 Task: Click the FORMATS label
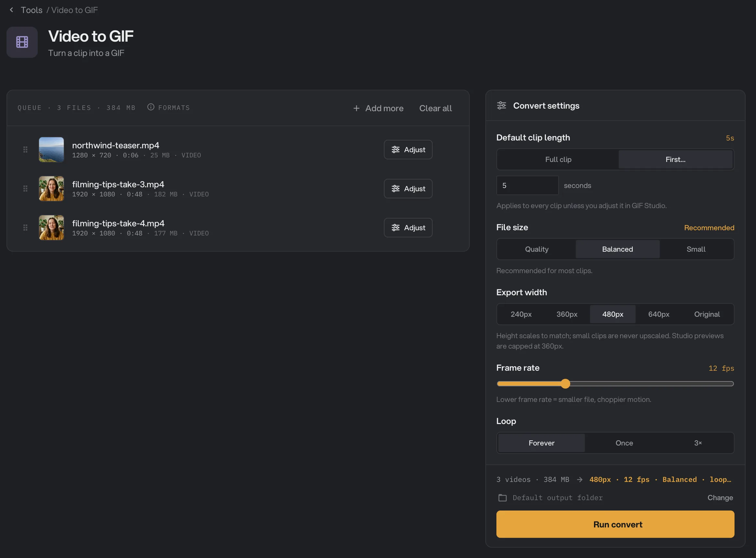click(174, 108)
